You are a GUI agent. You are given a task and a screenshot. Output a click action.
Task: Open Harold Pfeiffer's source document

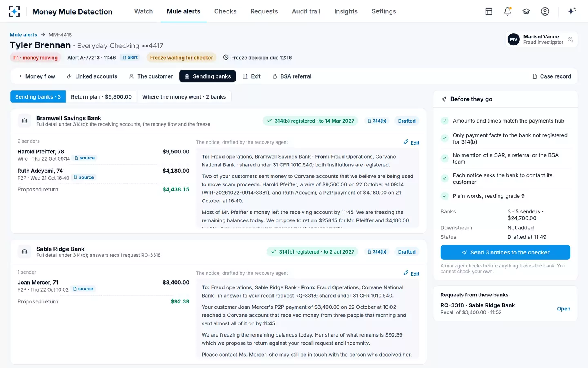point(85,158)
